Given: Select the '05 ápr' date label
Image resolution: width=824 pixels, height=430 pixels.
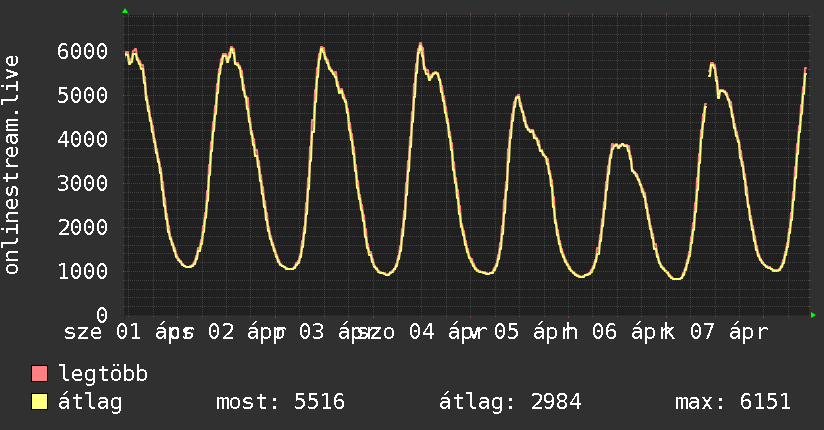Looking at the screenshot, I should pyautogui.click(x=532, y=332).
